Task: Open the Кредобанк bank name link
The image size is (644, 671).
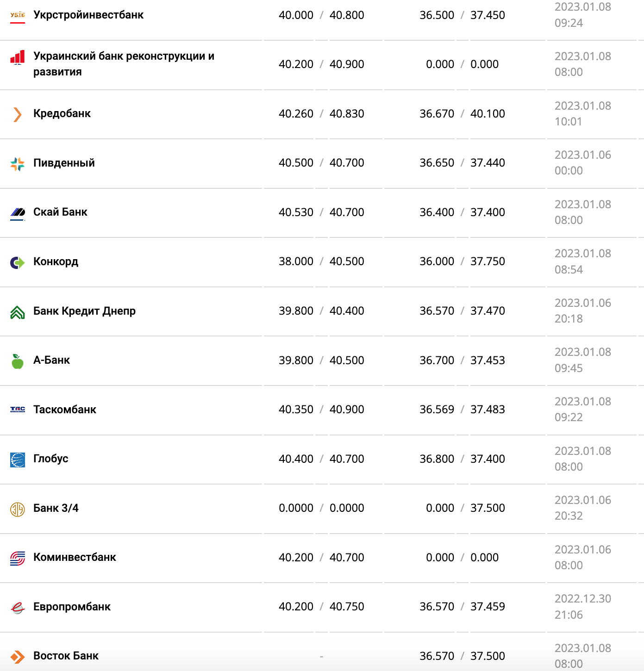Action: (62, 113)
